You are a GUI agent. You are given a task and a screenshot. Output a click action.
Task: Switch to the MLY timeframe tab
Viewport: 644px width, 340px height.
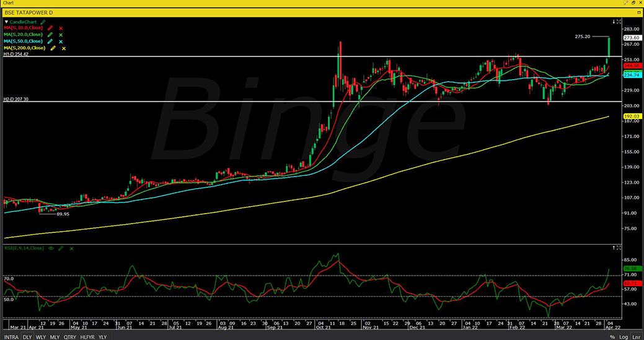55,337
